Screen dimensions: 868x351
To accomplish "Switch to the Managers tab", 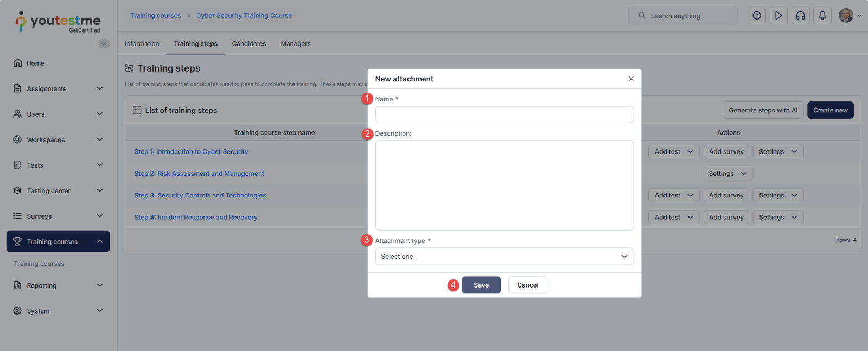I will tap(296, 44).
